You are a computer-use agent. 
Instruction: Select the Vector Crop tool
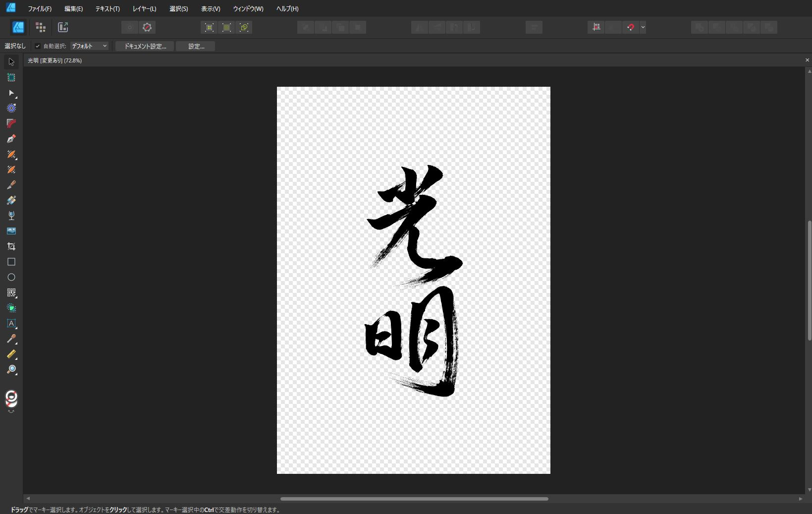(11, 246)
